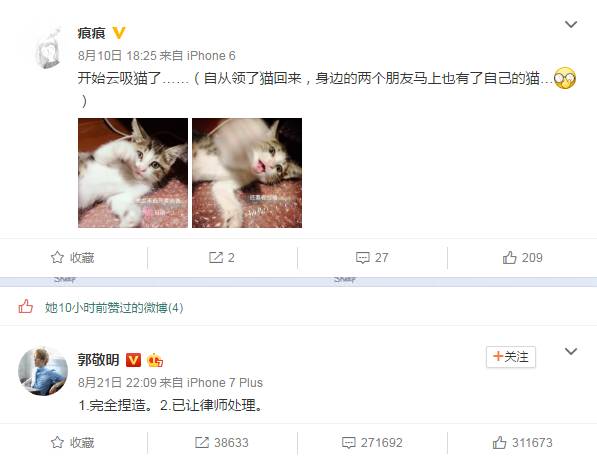The width and height of the screenshot is (597, 460).
Task: Click the +关注 follow button
Action: [511, 357]
